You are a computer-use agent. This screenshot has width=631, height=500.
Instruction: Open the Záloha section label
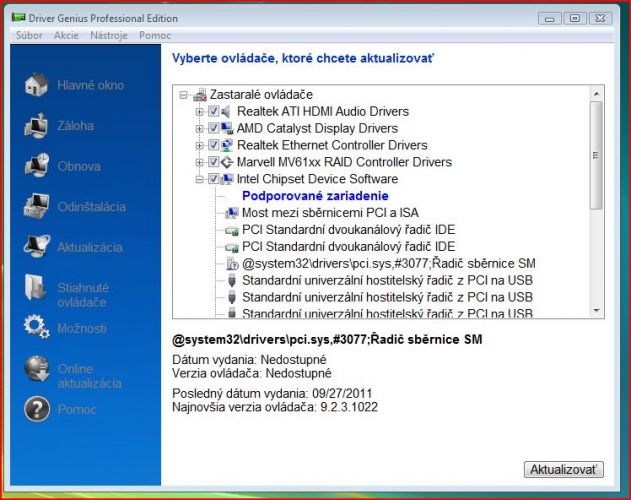(x=75, y=126)
